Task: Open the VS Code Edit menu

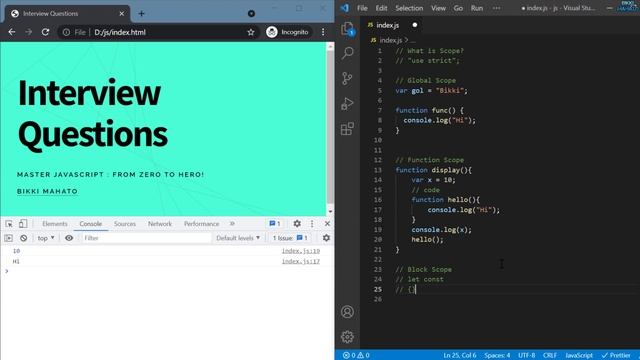Action: [x=381, y=8]
